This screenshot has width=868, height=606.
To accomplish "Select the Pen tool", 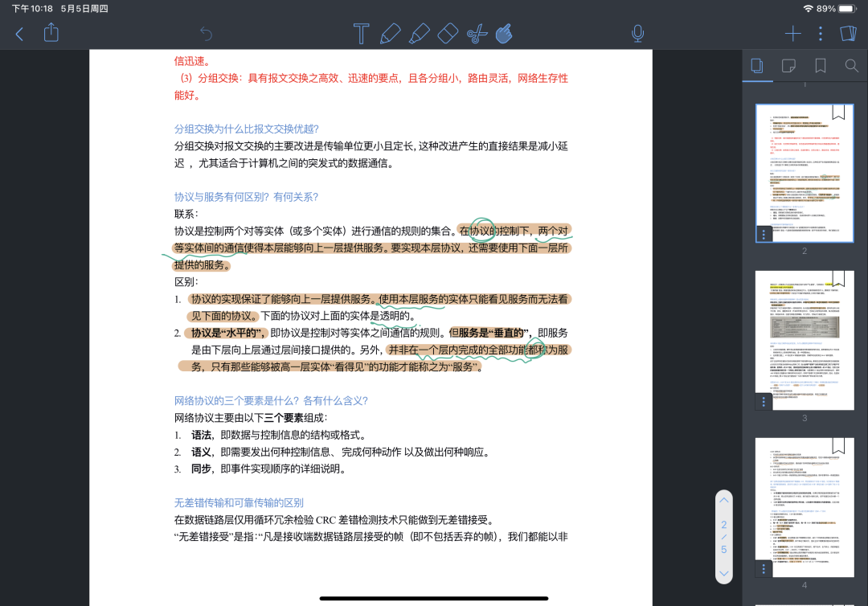I will tap(390, 34).
